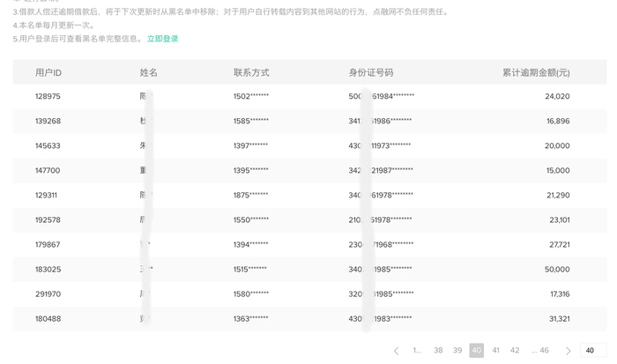The image size is (617, 364).
Task: Go to next page using right arrow
Action: (x=568, y=351)
